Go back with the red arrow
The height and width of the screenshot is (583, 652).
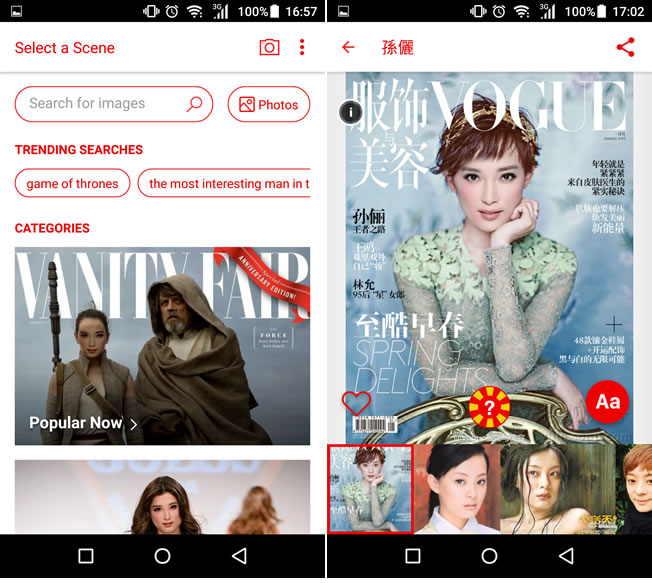[x=348, y=47]
